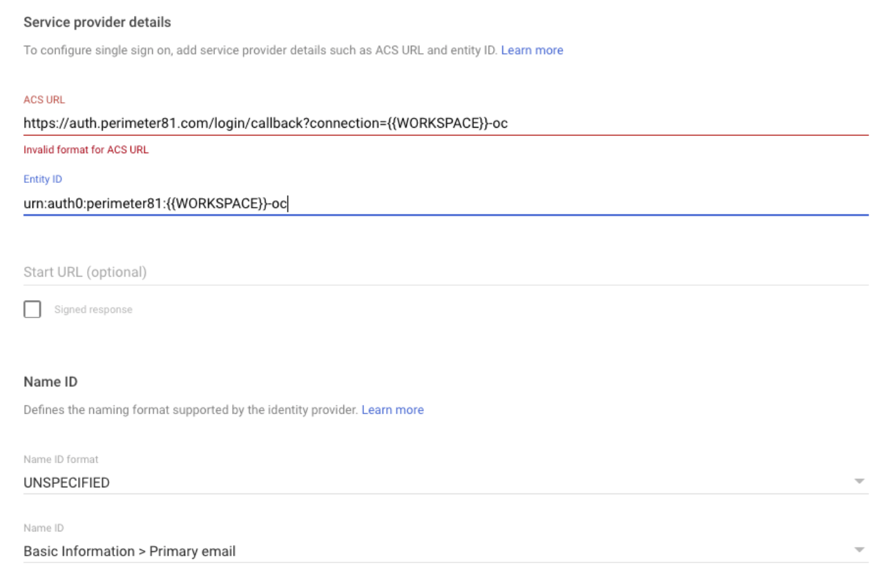Click the Service provider details heading
Image resolution: width=891 pixels, height=588 pixels.
[x=97, y=22]
